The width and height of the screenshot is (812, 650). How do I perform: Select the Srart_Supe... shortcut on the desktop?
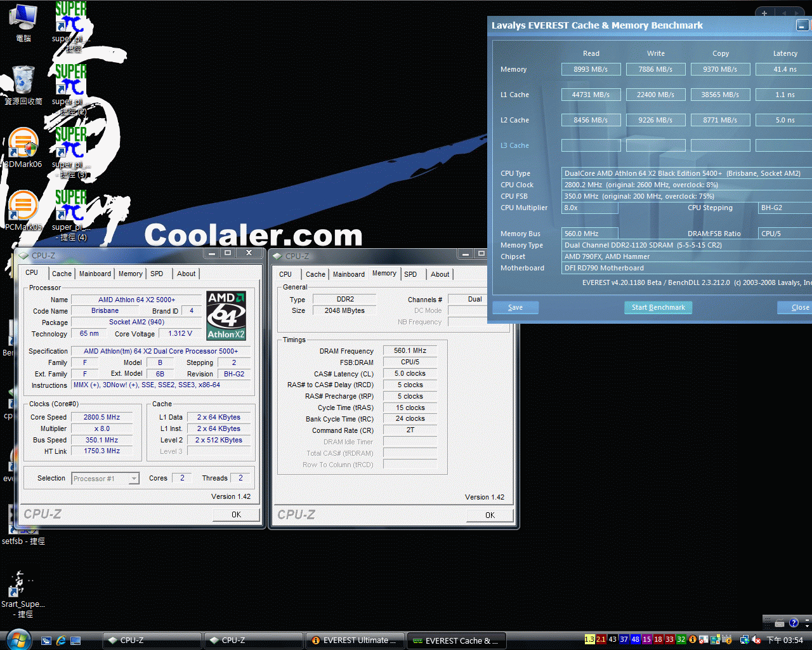(x=23, y=594)
